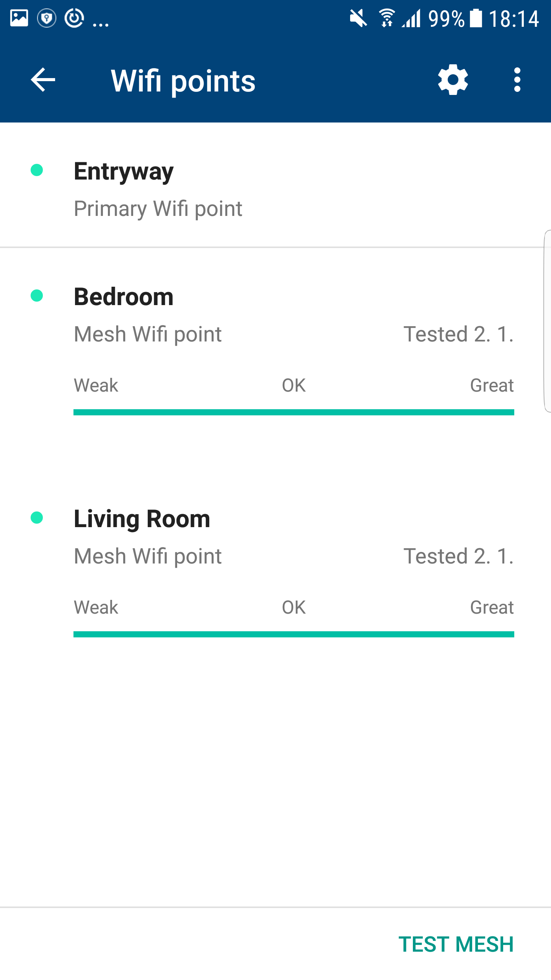Open the three-dot overflow menu
Image resolution: width=551 pixels, height=980 pixels.
pos(517,80)
